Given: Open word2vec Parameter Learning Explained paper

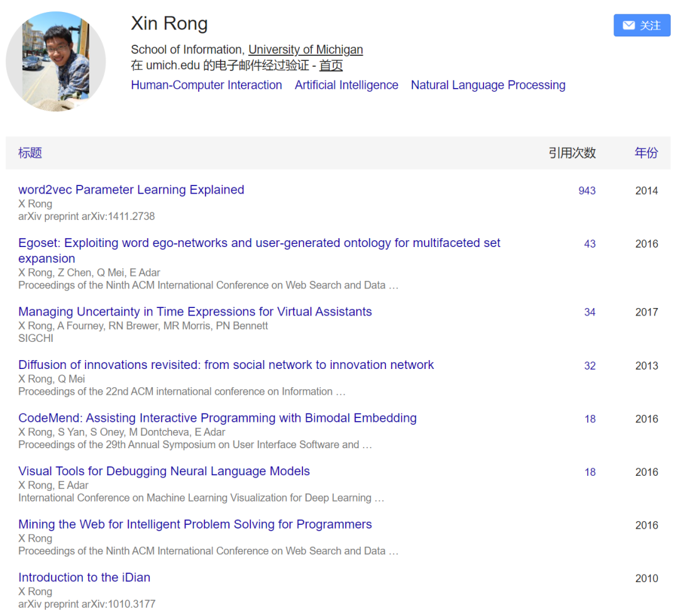Looking at the screenshot, I should (131, 190).
